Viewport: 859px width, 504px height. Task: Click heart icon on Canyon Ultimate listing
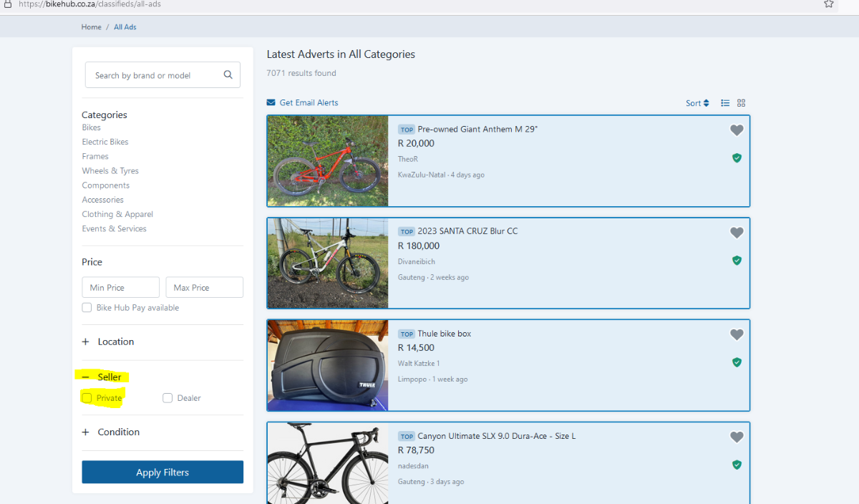pos(737,437)
